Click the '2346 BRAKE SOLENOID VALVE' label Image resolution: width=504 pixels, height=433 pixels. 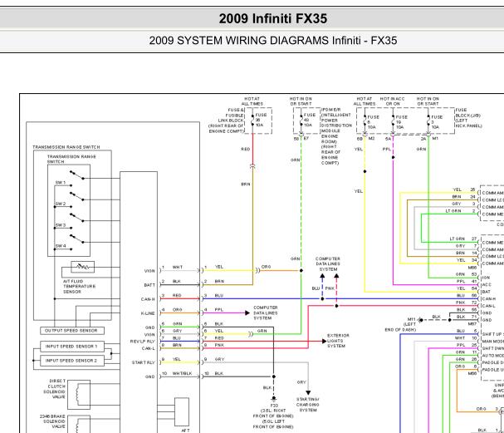pos(52,421)
